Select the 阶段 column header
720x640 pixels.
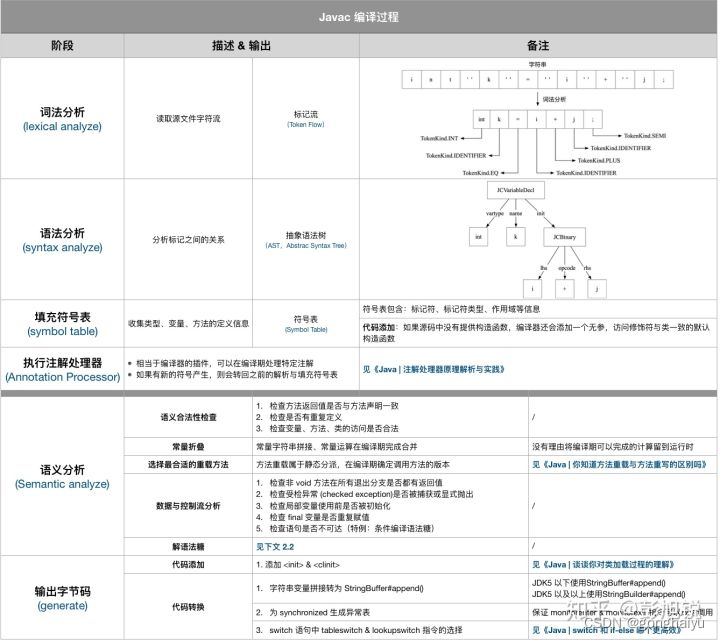point(62,45)
